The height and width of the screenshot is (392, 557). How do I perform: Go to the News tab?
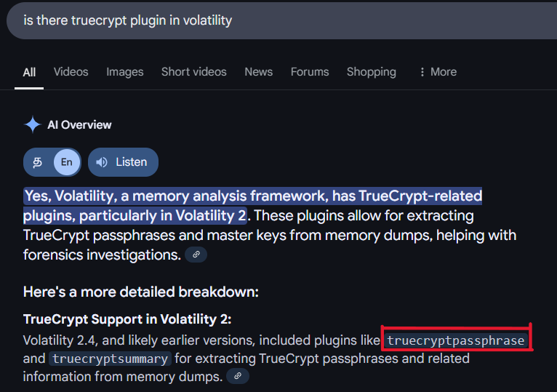pos(258,72)
